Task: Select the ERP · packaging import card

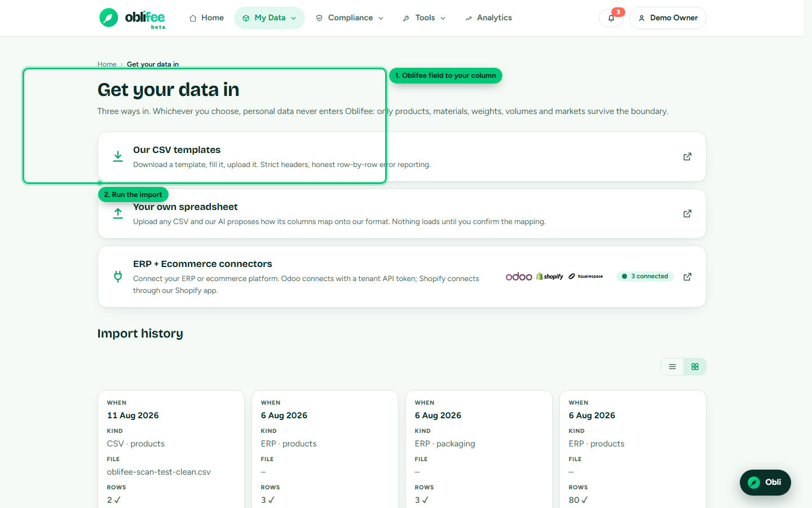Action: [x=479, y=449]
